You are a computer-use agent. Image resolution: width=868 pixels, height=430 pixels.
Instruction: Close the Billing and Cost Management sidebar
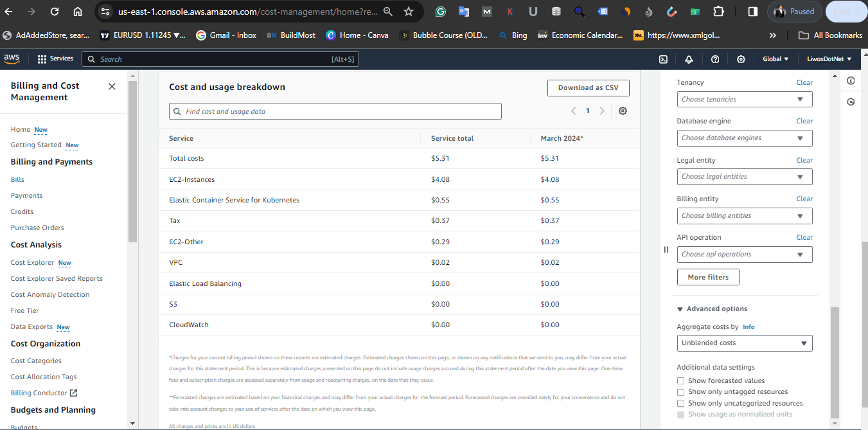(112, 86)
